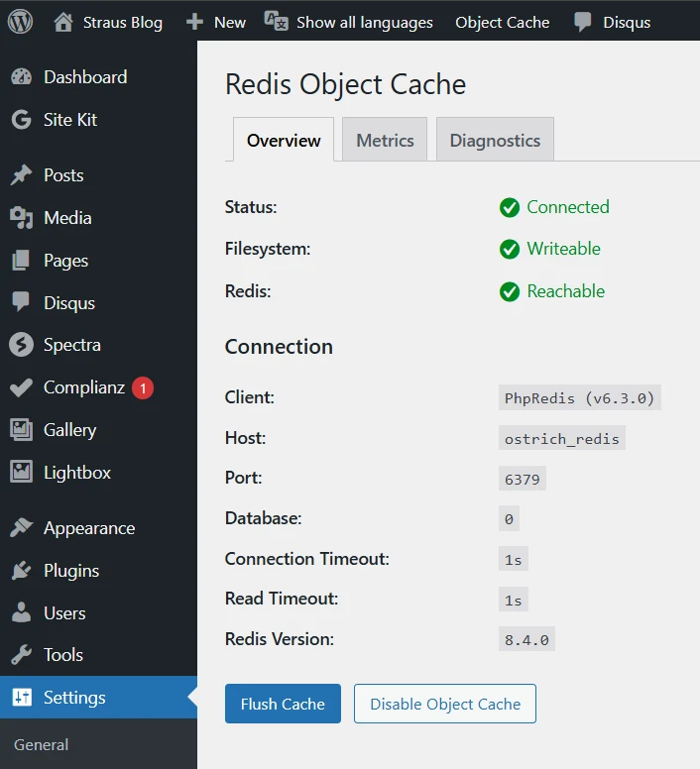Switch to the Metrics tab
700x769 pixels.
(x=385, y=140)
